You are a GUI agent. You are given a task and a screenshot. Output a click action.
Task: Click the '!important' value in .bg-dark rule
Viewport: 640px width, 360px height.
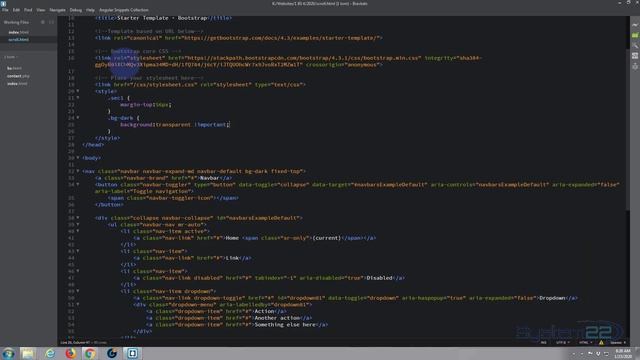click(211, 124)
